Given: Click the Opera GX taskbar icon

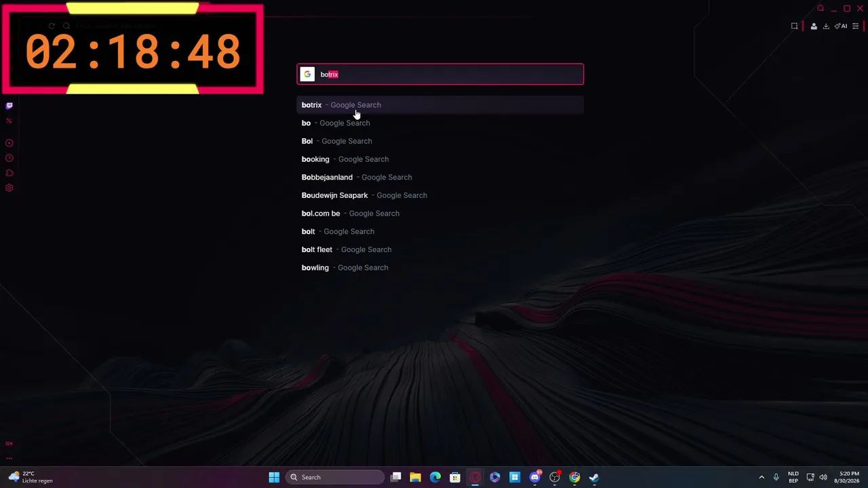Looking at the screenshot, I should (475, 477).
